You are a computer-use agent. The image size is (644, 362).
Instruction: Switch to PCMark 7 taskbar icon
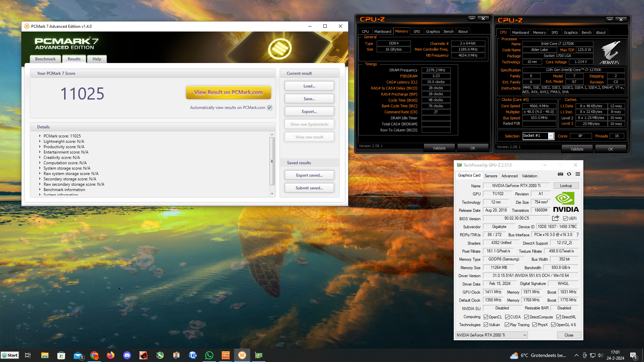(242, 355)
